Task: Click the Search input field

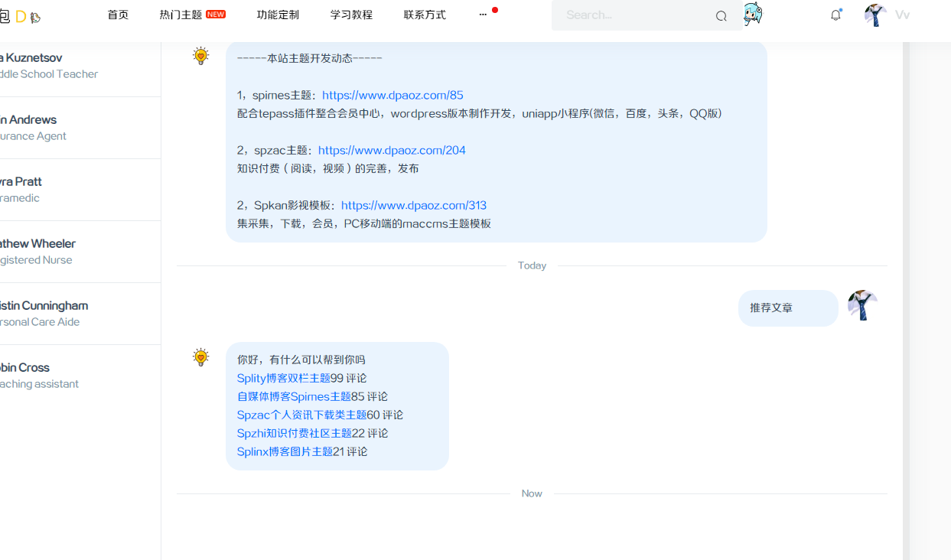Action: [635, 15]
